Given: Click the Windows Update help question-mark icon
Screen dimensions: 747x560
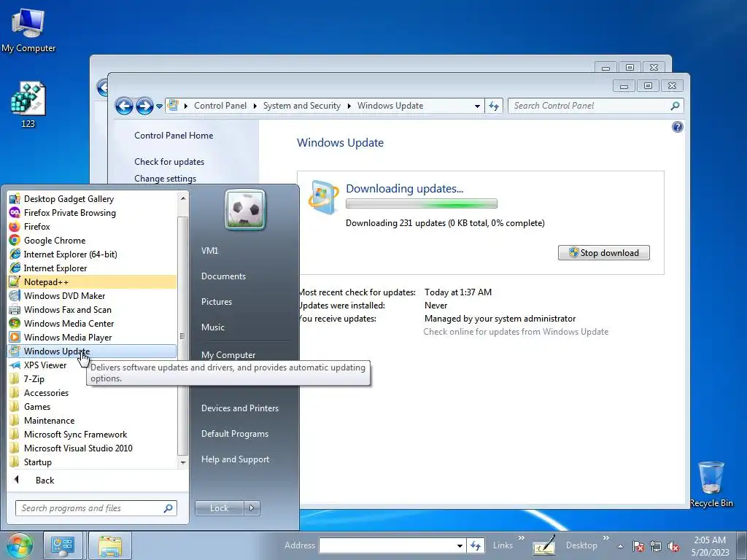Looking at the screenshot, I should 678,127.
